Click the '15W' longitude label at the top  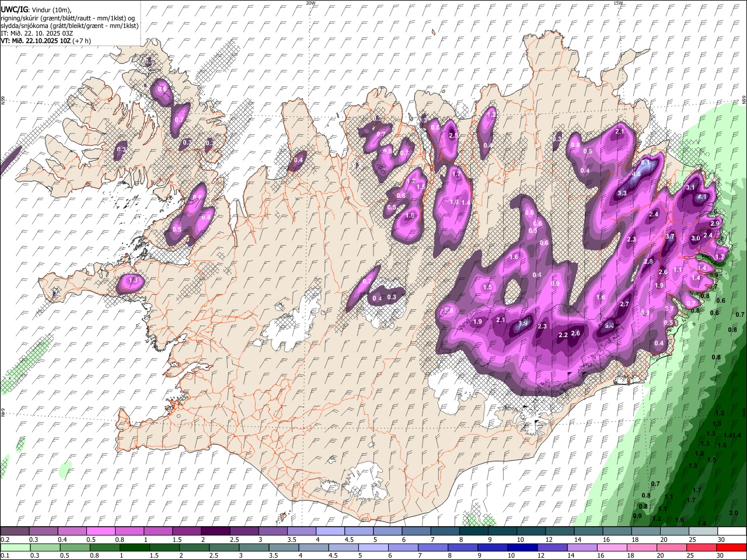click(618, 3)
